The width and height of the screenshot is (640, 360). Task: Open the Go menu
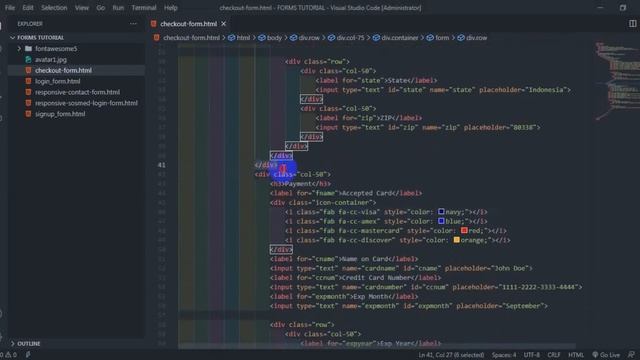tap(100, 8)
